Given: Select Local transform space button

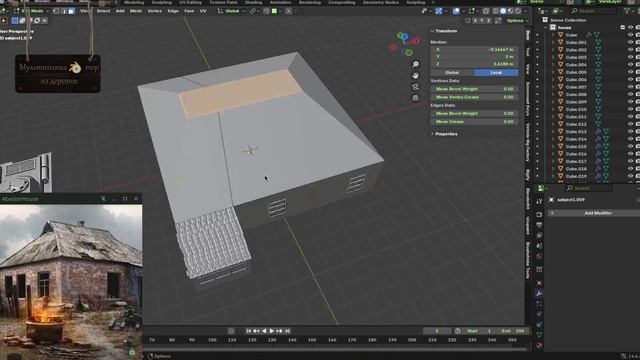Looking at the screenshot, I should coord(496,73).
